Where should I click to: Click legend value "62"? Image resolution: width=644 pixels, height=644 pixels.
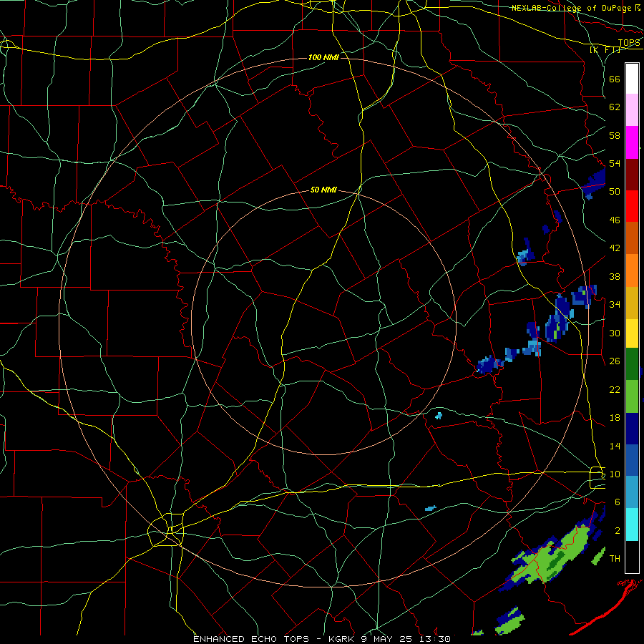tap(615, 107)
